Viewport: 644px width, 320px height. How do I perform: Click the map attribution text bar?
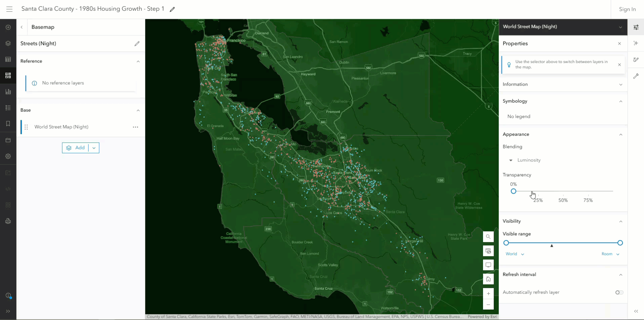coord(305,317)
